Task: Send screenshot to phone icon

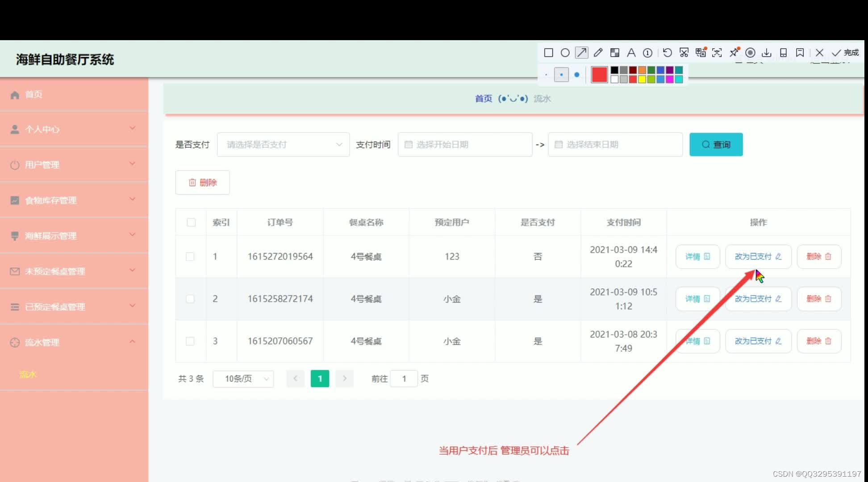Action: tap(783, 53)
